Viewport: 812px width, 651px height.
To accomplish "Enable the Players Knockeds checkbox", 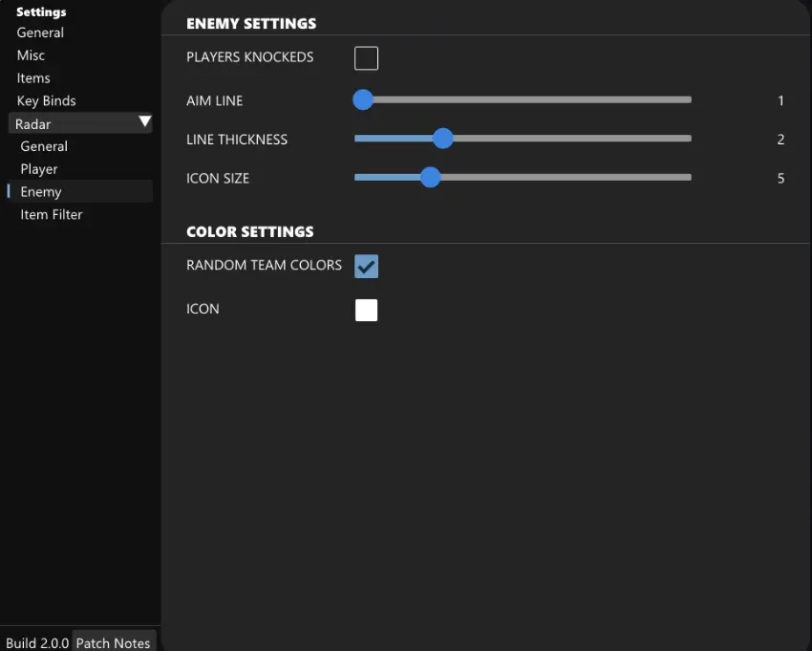I will pyautogui.click(x=366, y=58).
